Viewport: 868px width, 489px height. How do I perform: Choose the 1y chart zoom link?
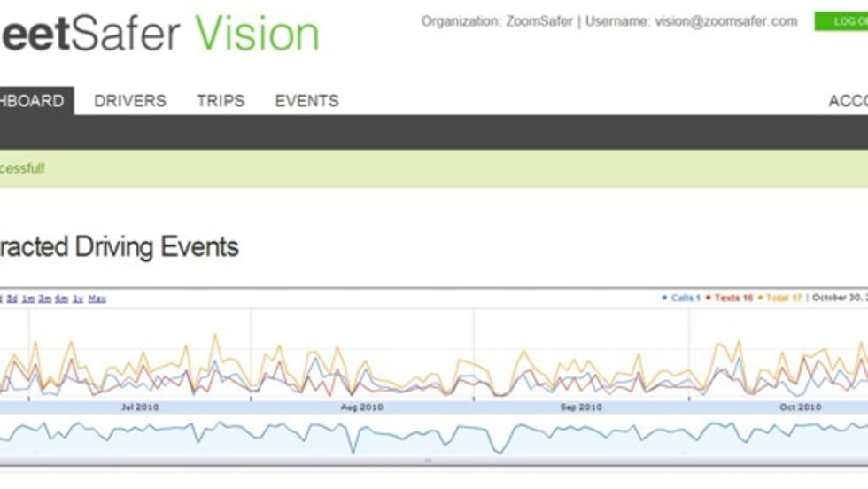coord(78,299)
